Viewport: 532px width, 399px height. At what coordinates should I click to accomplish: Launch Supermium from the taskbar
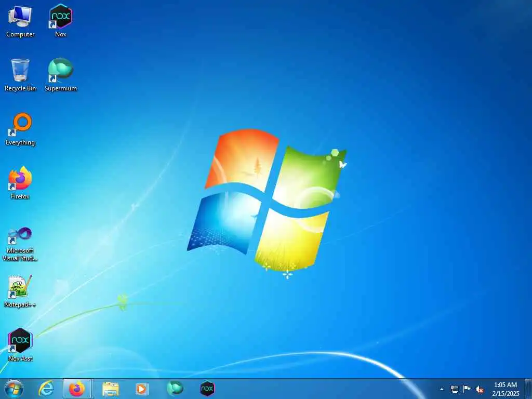[175, 389]
